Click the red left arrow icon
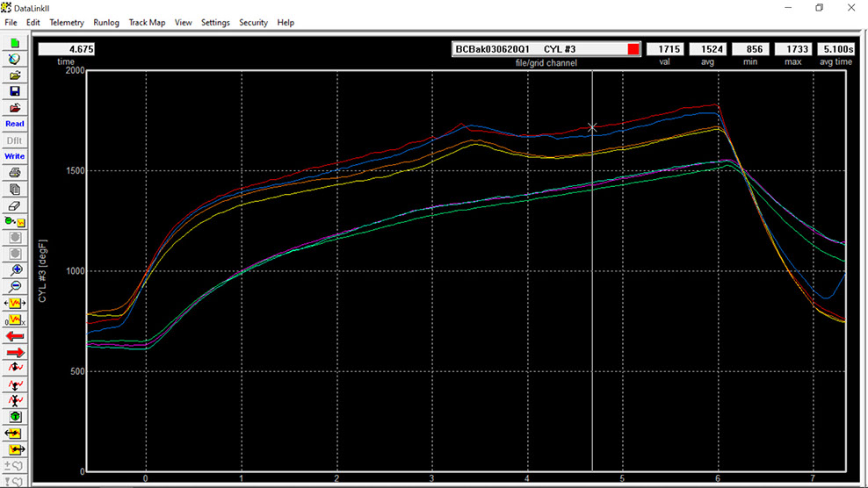Viewport: 868px width, 488px height. click(x=15, y=335)
